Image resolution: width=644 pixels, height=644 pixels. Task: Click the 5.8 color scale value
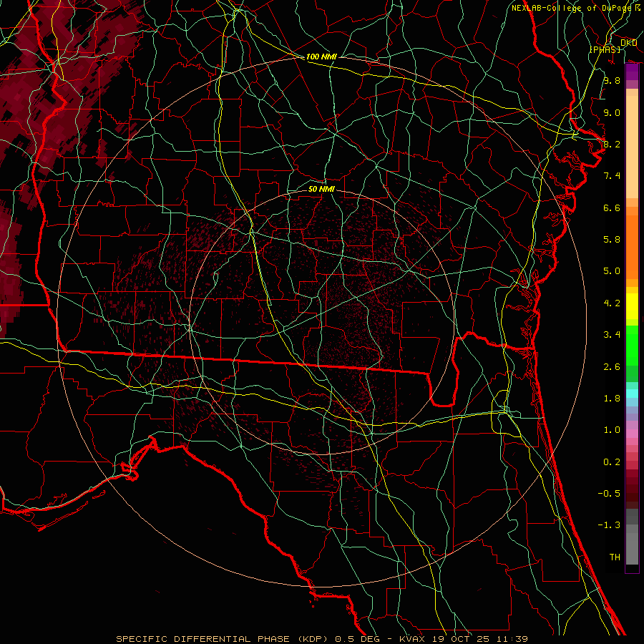(612, 240)
